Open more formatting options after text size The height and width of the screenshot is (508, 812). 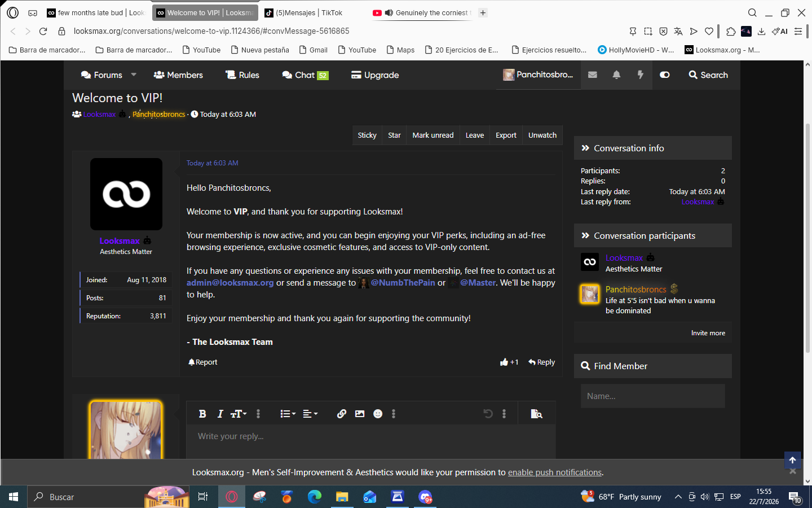coord(258,414)
